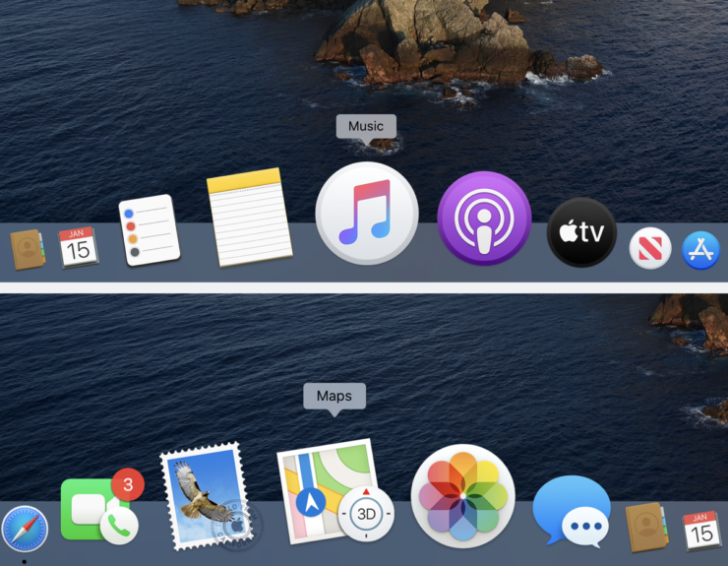Viewport: 728px width, 566px height.
Task: Open Calendar in the dock with the Maps tooltip
Action: pos(701,531)
